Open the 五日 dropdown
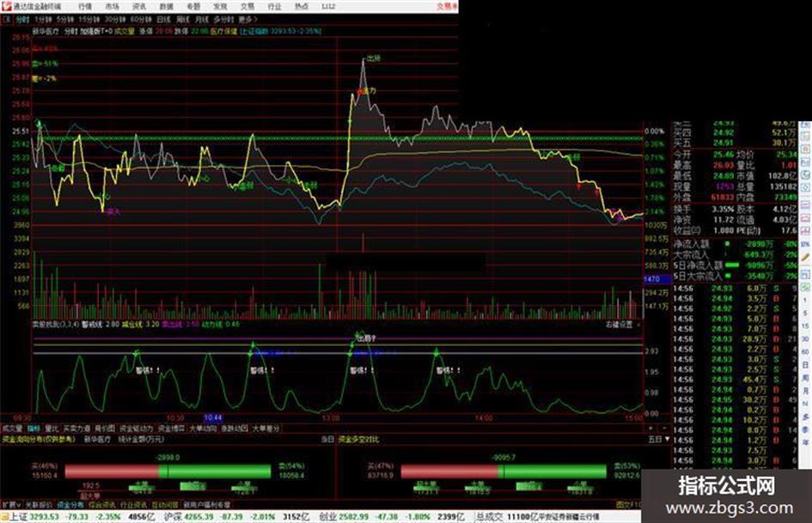Image resolution: width=812 pixels, height=523 pixels. pos(659,439)
